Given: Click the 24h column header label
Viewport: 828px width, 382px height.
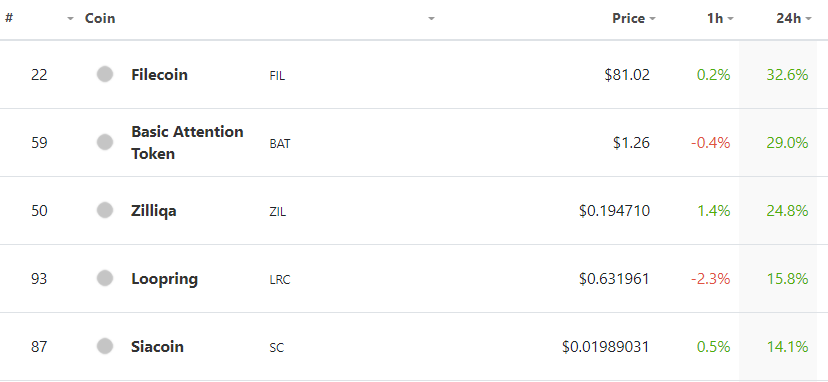Looking at the screenshot, I should 788,18.
